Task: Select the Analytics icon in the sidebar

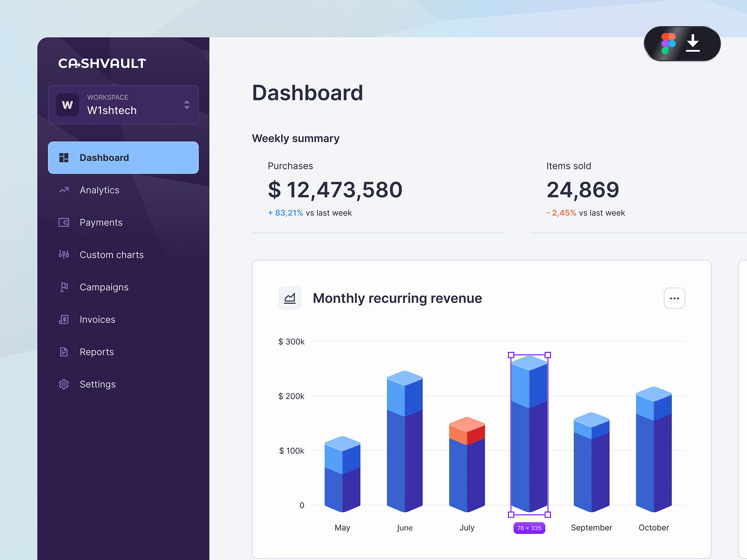Action: [64, 190]
